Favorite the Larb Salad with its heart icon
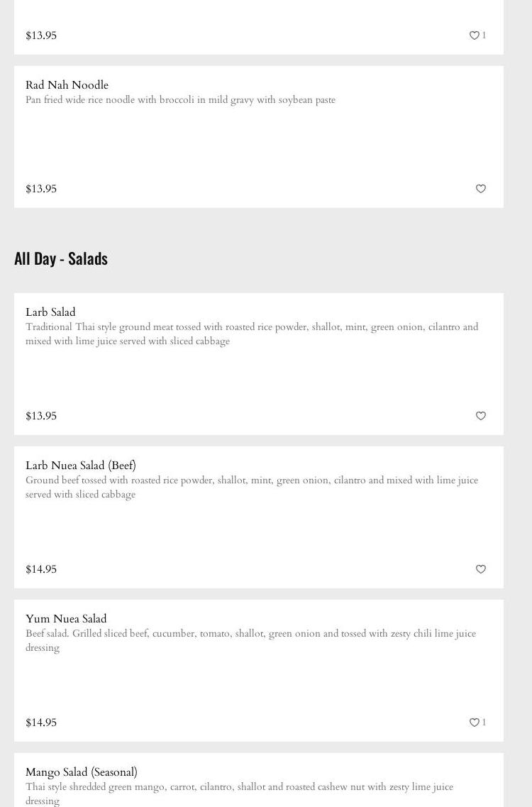532x807 pixels. pyautogui.click(x=481, y=416)
